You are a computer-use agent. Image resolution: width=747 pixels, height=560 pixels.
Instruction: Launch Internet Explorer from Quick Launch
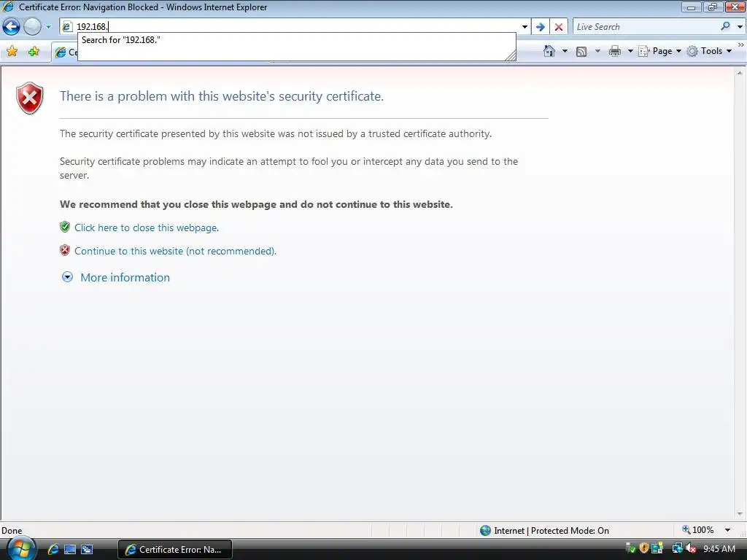(53, 549)
